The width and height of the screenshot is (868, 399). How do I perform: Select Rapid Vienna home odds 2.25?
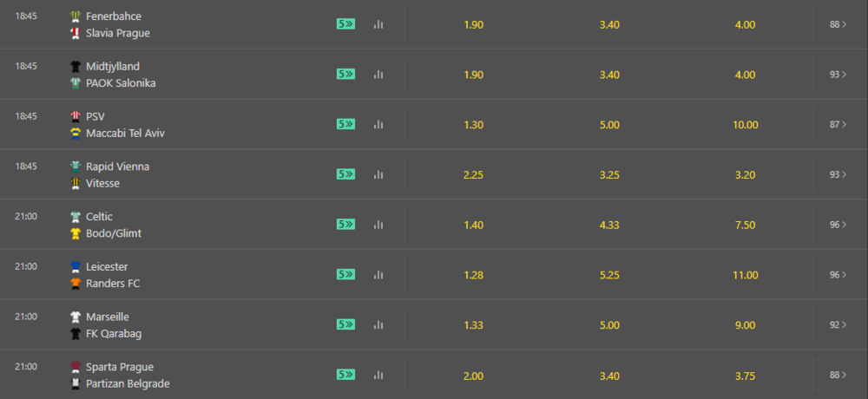(473, 175)
